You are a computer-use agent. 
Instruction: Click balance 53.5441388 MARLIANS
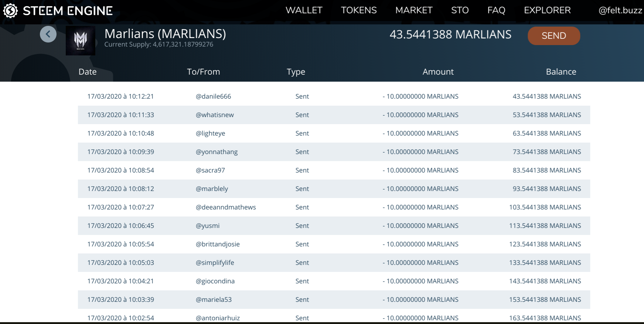tap(547, 115)
